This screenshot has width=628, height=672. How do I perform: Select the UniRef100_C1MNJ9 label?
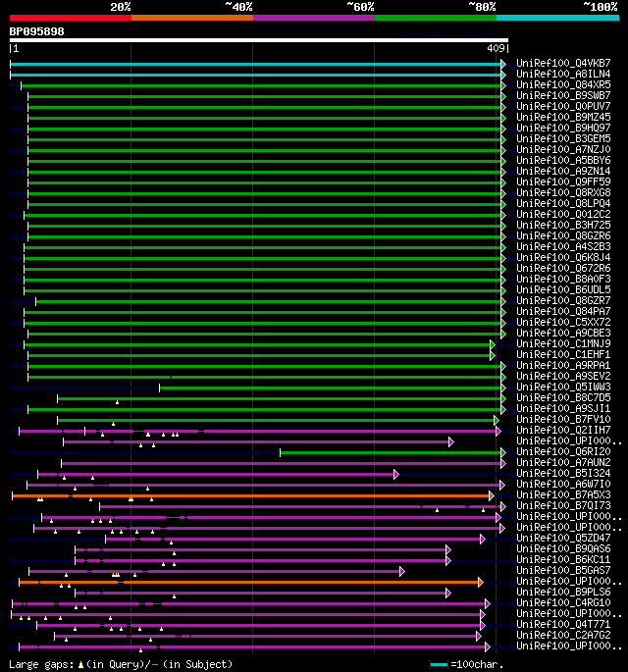[x=563, y=343]
